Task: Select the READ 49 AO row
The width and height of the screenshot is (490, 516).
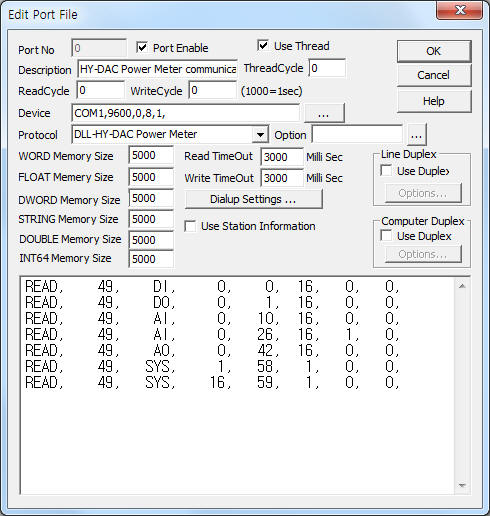Action: pyautogui.click(x=212, y=350)
